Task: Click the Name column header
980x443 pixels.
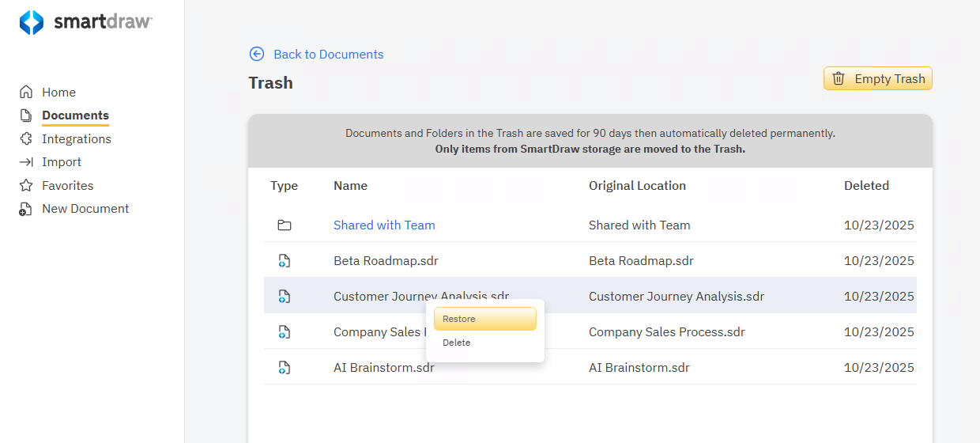Action: (350, 186)
